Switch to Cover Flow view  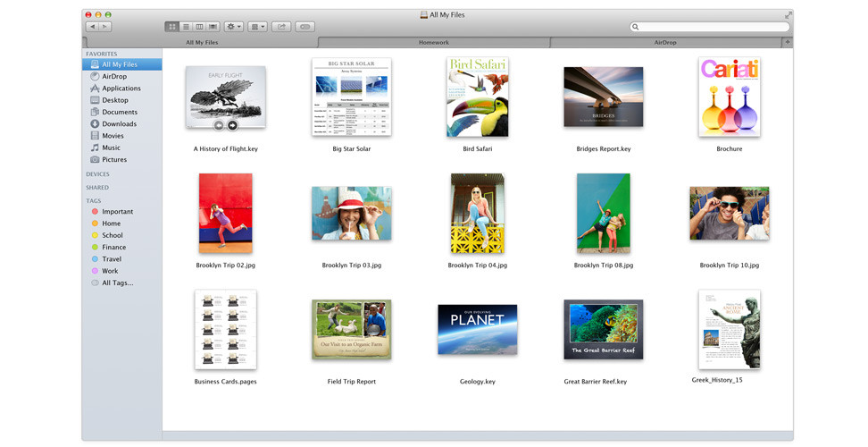(x=213, y=27)
